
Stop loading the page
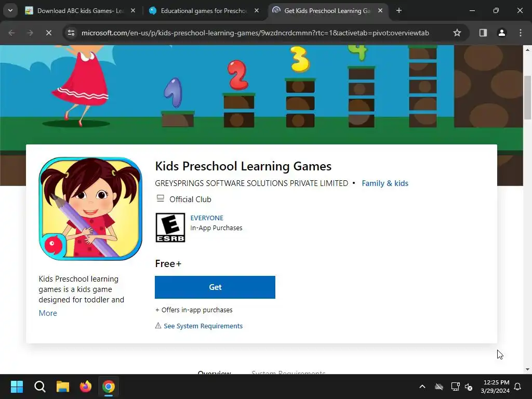[x=48, y=33]
